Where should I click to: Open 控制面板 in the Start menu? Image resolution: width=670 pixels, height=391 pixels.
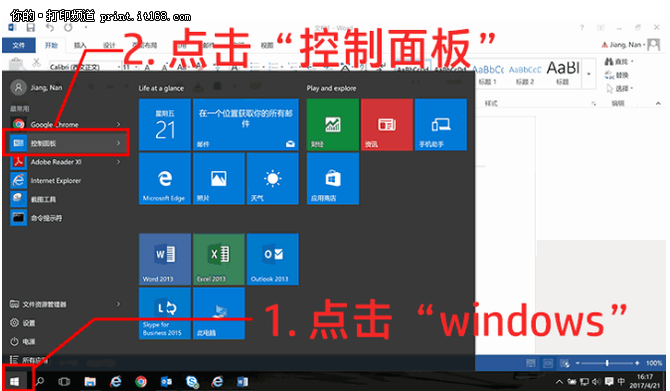pyautogui.click(x=65, y=143)
